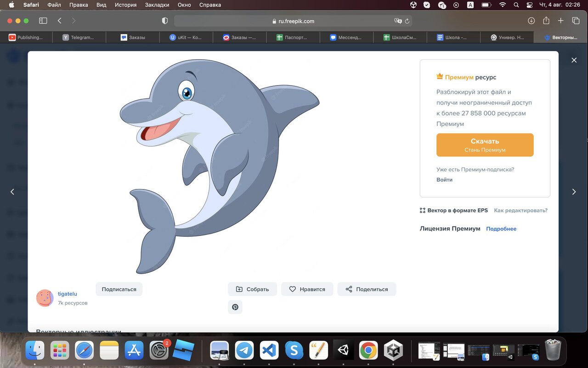This screenshot has height=368, width=588.
Task: Click the Wi-Fi status icon
Action: 503,5
